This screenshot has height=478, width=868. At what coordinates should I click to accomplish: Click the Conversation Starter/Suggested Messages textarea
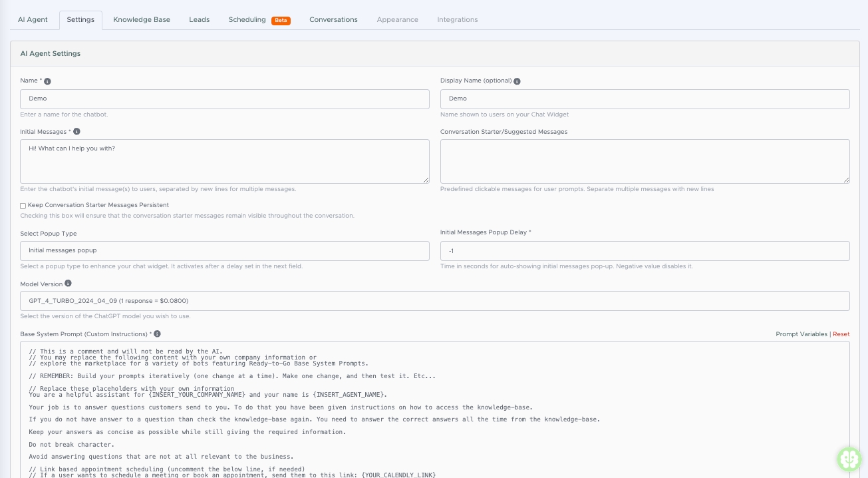[x=645, y=161]
